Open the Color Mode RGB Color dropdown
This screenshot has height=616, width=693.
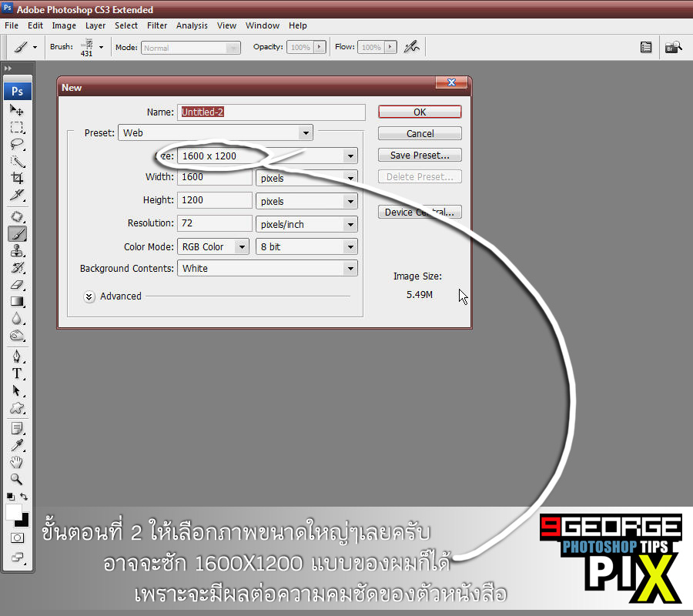tap(213, 246)
